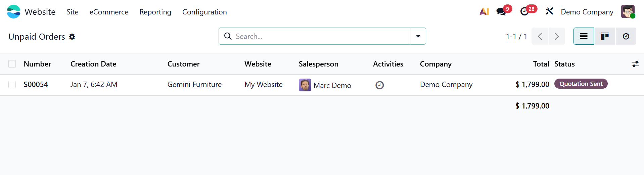This screenshot has width=644, height=175.
Task: Switch to the activity view
Action: click(626, 36)
